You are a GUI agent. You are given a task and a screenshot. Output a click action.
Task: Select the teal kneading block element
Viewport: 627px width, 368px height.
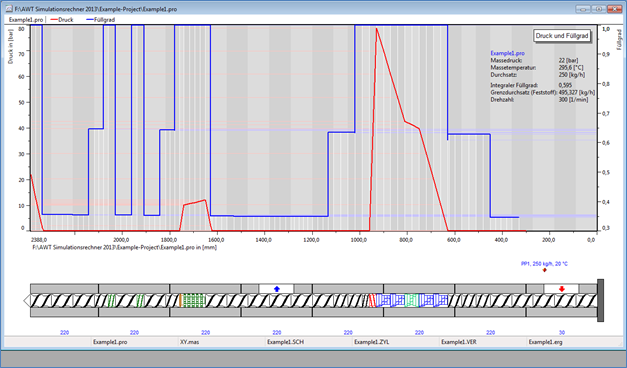coord(411,300)
